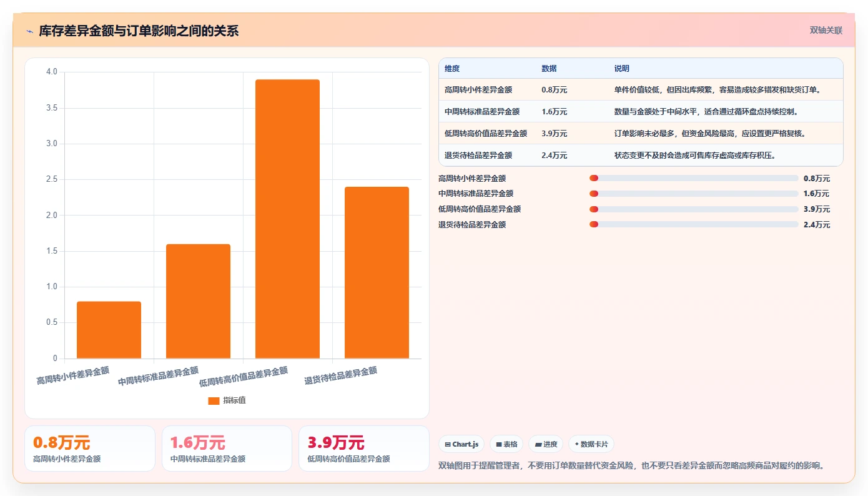The image size is (868, 496).
Task: Click the 3.9万元 data card
Action: pos(364,449)
